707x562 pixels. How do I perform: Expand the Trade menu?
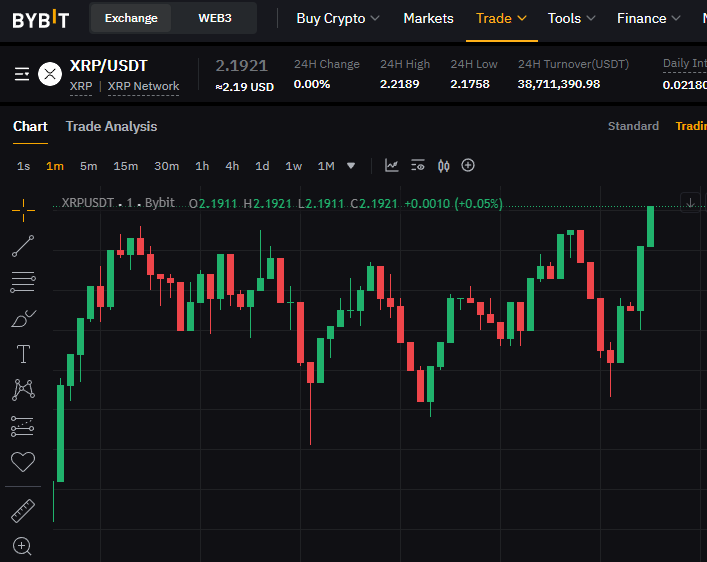[x=501, y=18]
